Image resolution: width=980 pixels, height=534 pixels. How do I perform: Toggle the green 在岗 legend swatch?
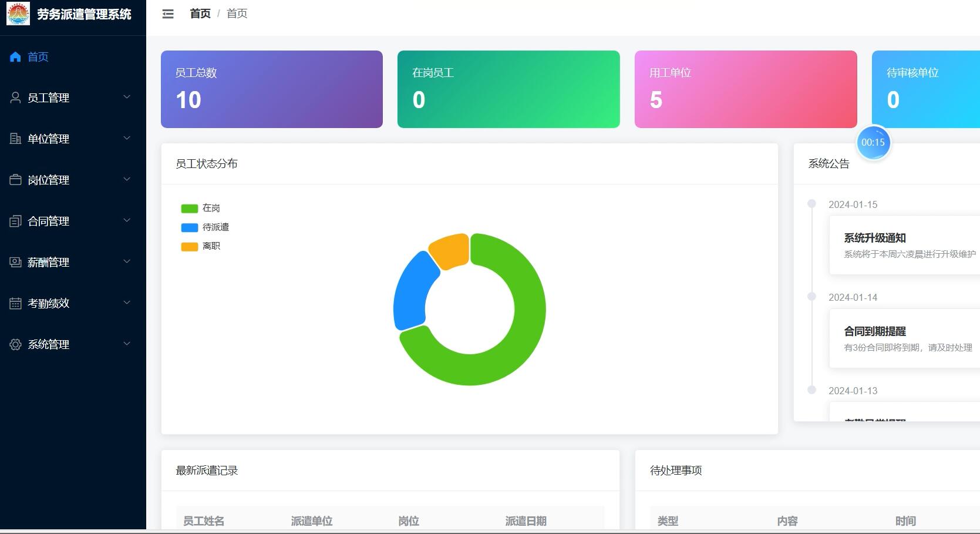point(190,209)
